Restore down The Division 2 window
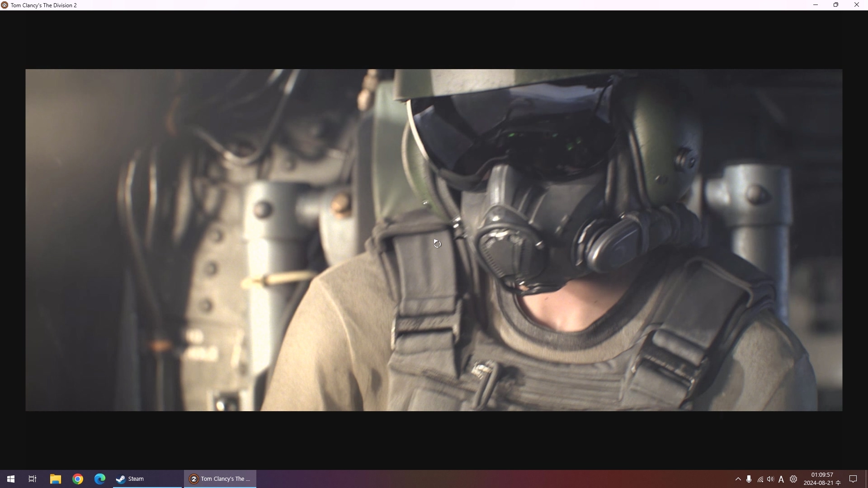 point(836,5)
